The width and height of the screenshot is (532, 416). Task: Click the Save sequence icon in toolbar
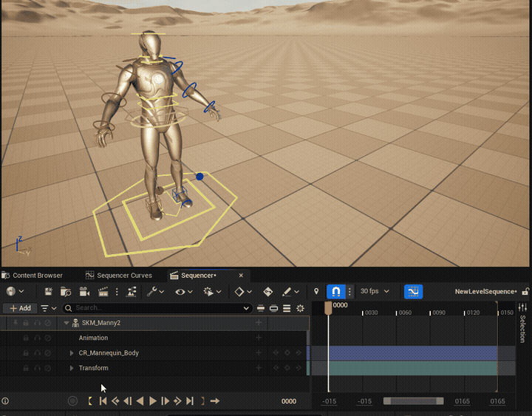coord(49,292)
